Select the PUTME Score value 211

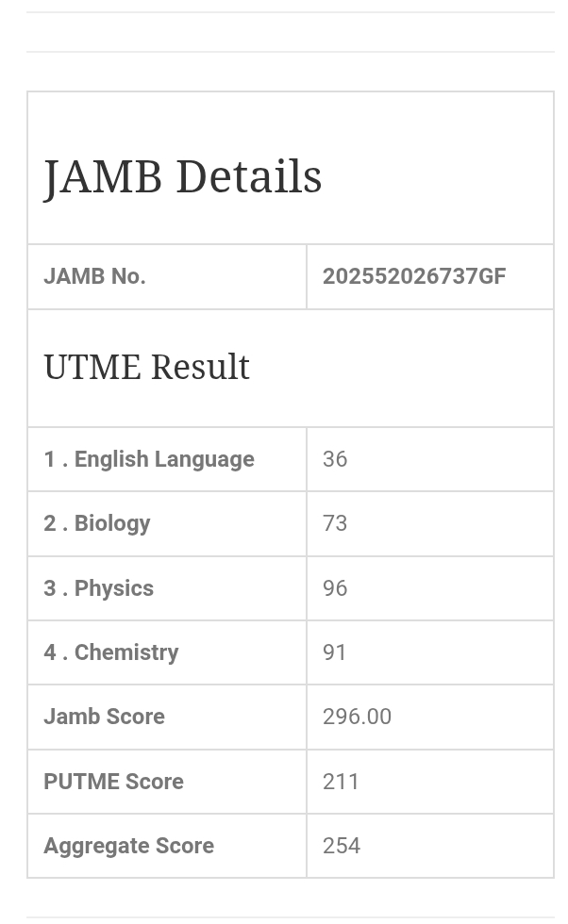point(341,782)
